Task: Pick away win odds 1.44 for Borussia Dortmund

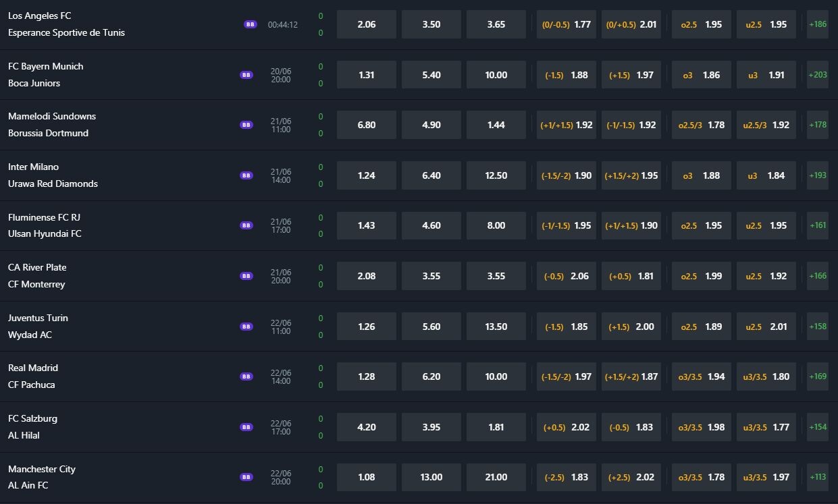Action: 496,125
